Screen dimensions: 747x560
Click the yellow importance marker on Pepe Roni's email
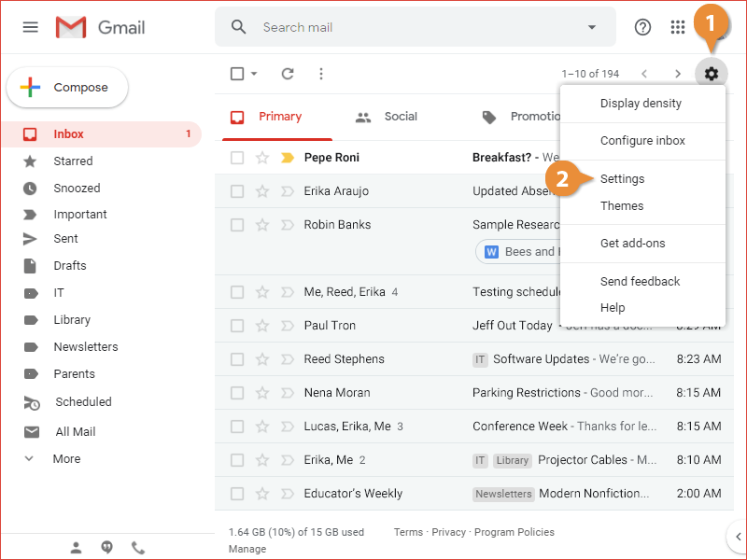click(x=289, y=157)
